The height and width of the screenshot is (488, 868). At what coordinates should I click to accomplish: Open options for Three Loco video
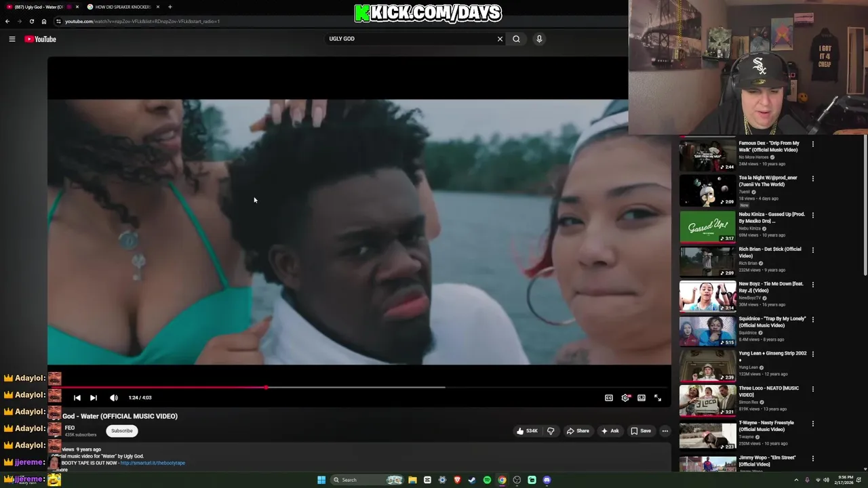tap(813, 389)
